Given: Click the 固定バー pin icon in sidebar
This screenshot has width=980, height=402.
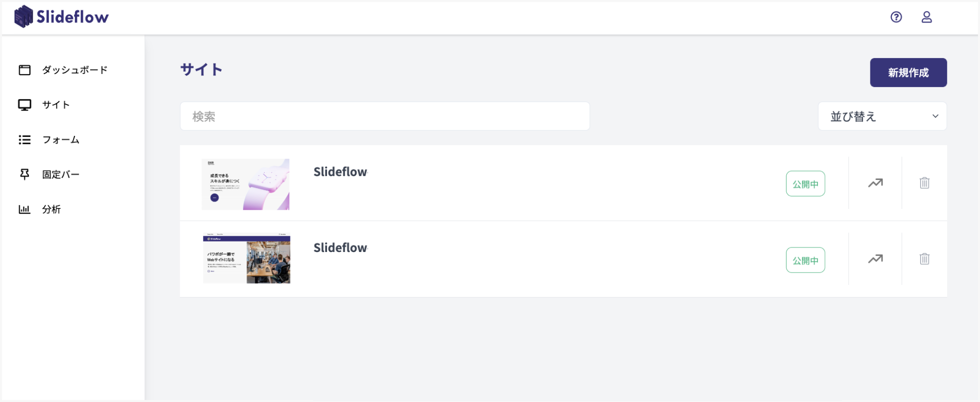Looking at the screenshot, I should click(x=24, y=174).
